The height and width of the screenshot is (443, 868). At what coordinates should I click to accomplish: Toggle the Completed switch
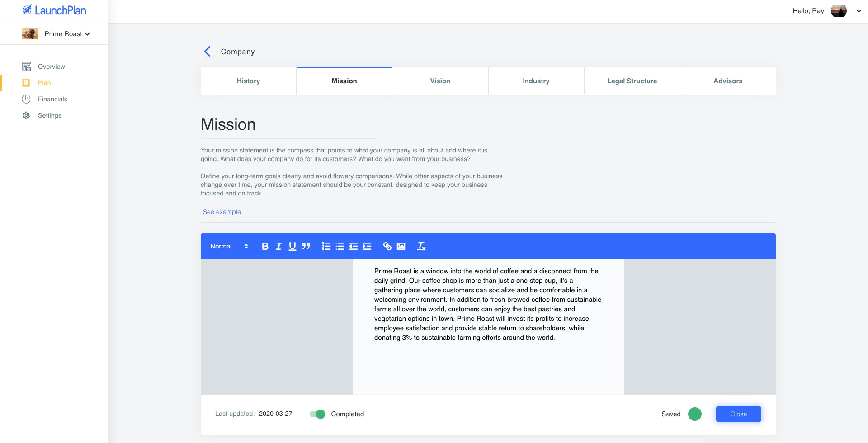click(x=317, y=414)
